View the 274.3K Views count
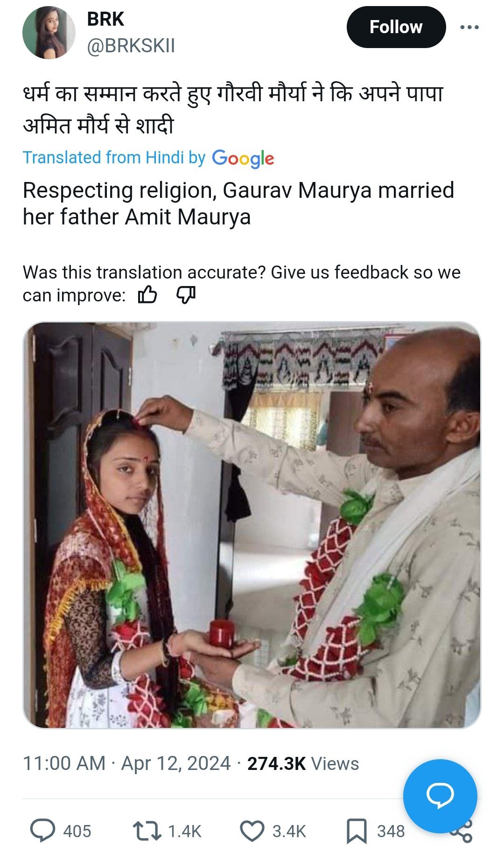 [x=303, y=764]
